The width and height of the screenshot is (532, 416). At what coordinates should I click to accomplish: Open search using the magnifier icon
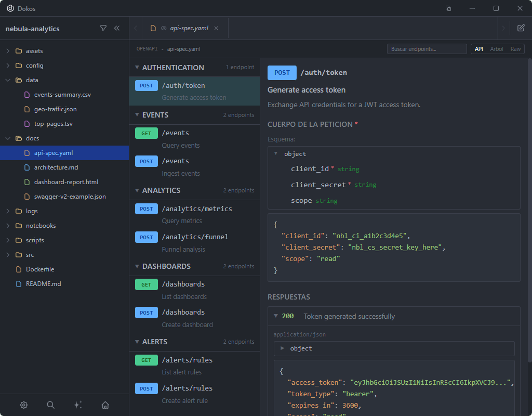pos(50,405)
